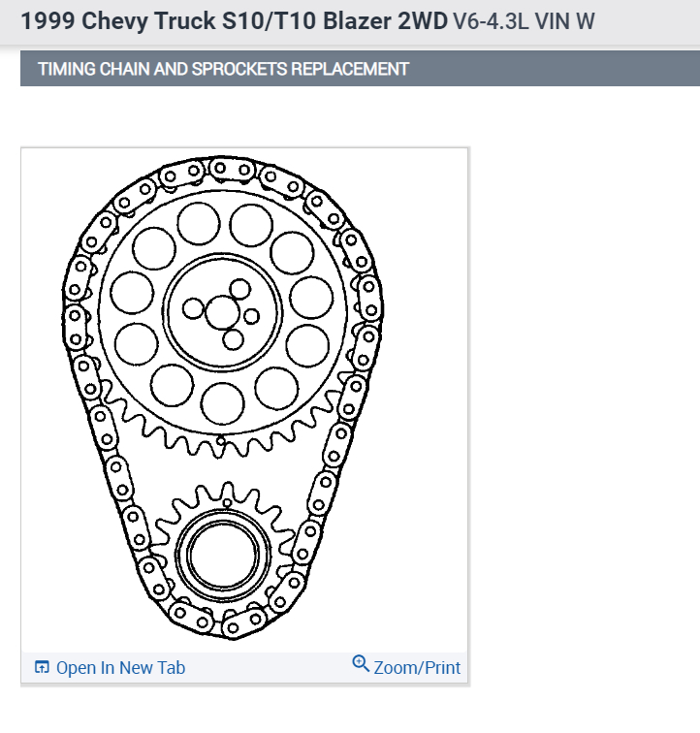The width and height of the screenshot is (700, 733).
Task: Click the topmost chain link of the timing chain
Action: pyautogui.click(x=232, y=170)
